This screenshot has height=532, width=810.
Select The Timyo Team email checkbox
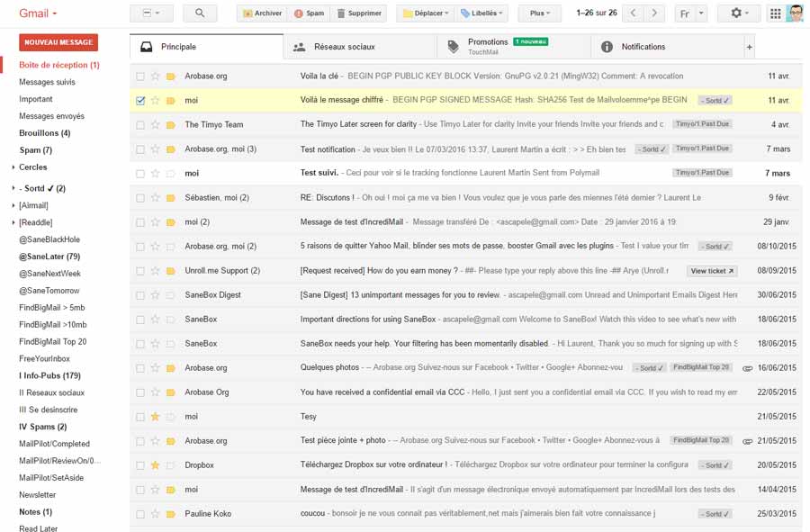pos(140,125)
